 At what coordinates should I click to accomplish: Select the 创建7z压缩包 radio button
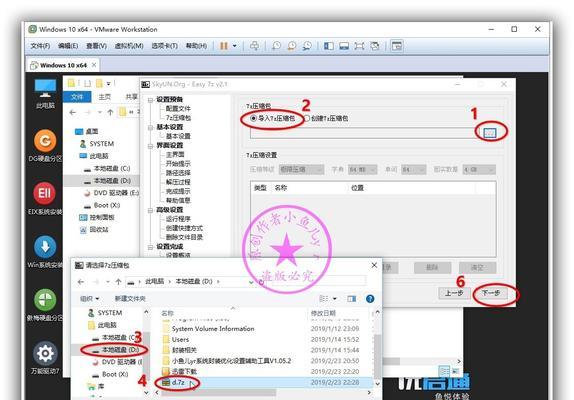(325, 118)
